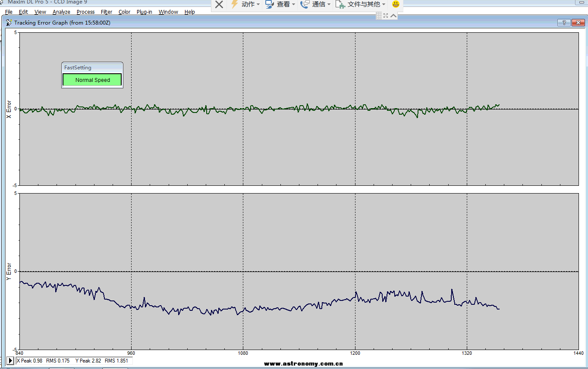Viewport: 588px width, 369px height.
Task: Open the Color menu
Action: click(125, 12)
